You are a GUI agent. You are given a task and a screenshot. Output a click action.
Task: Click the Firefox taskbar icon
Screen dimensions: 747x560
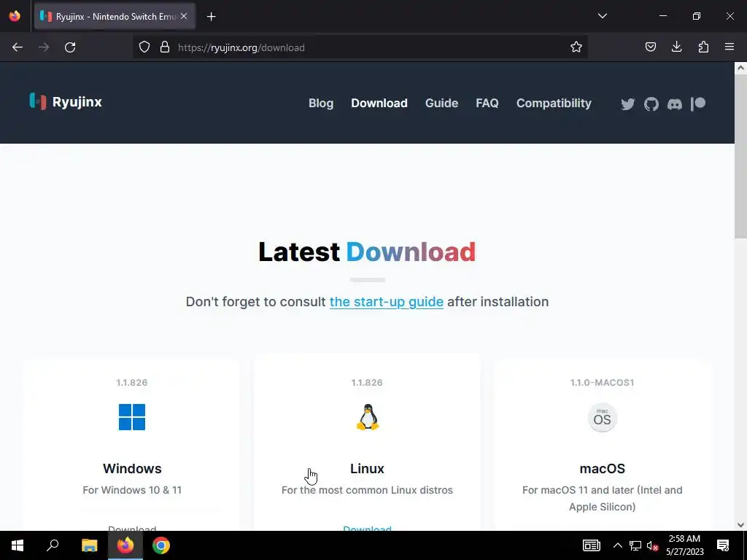click(x=125, y=545)
